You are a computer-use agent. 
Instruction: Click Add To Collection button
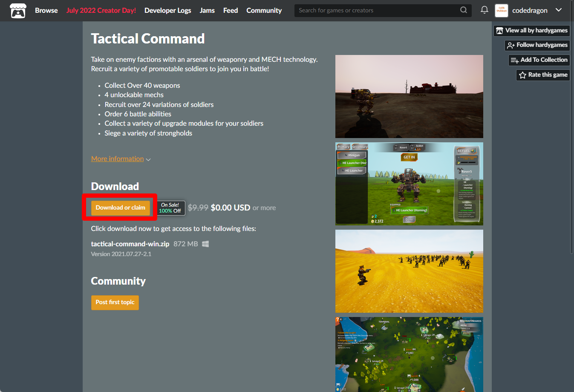point(539,60)
